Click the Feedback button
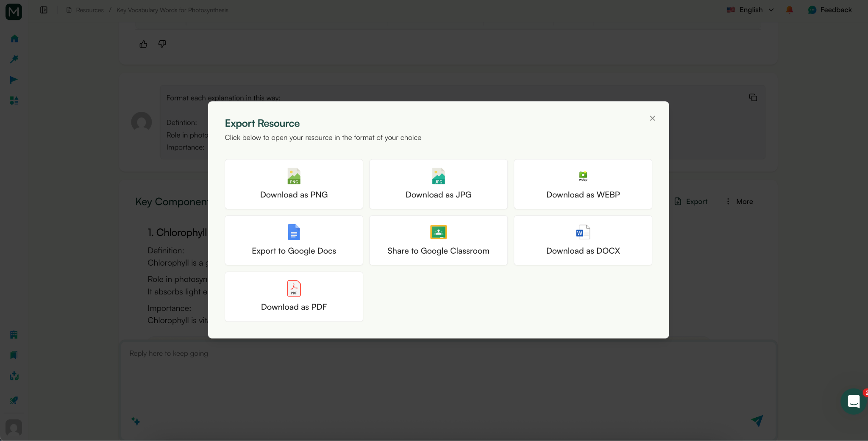Viewport: 868px width, 441px height. [x=830, y=10]
